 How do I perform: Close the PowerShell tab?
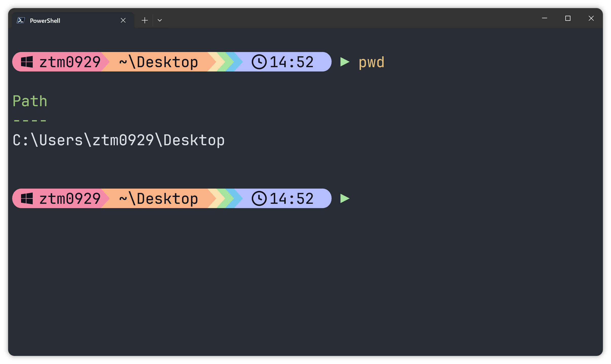(x=123, y=20)
